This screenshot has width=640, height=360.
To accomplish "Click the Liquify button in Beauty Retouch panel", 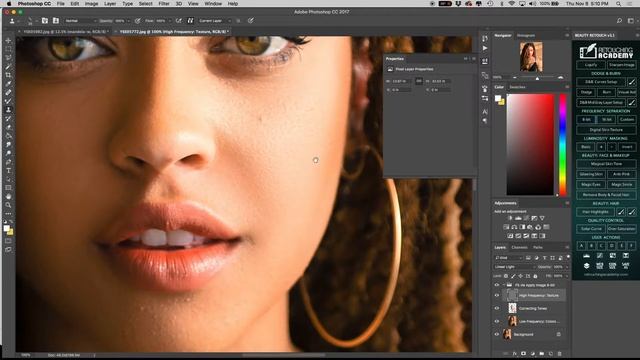I will coord(591,65).
